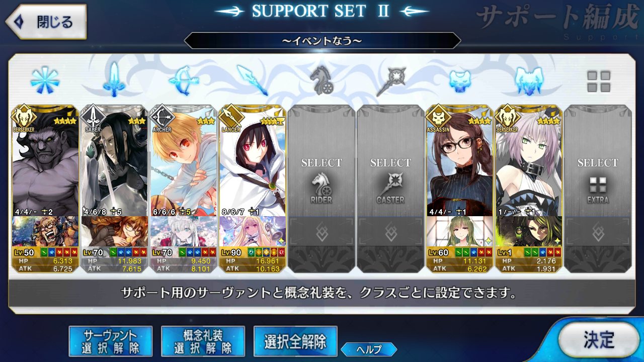
Task: Select the Archer class bow icon
Action: [184, 80]
